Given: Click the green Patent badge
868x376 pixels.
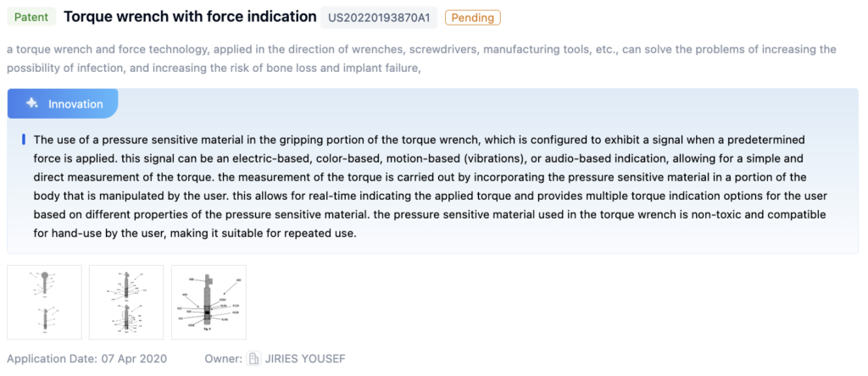Looking at the screenshot, I should point(31,17).
